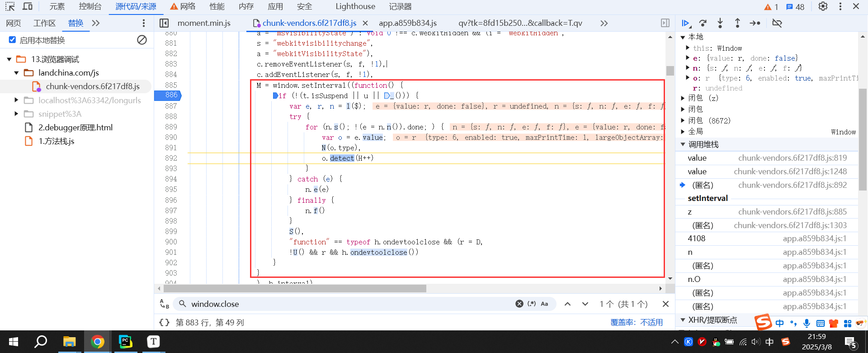Viewport: 868px width, 353px height.
Task: Clear the window.close search text
Action: point(519,304)
